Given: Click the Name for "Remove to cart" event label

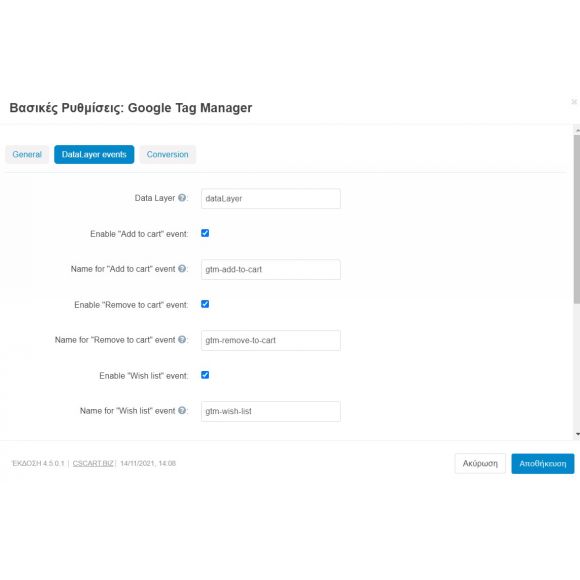Looking at the screenshot, I should tap(115, 340).
